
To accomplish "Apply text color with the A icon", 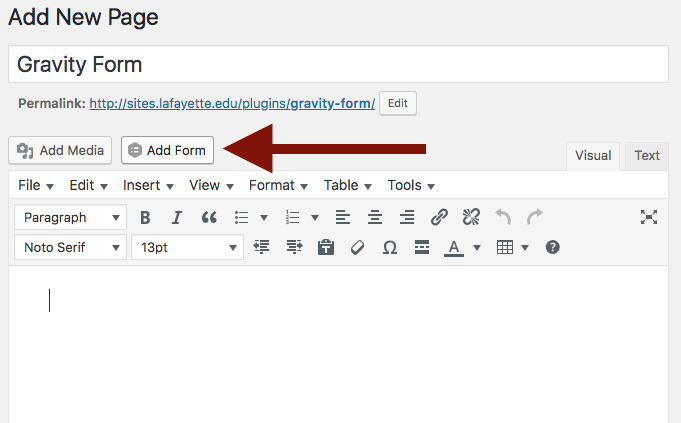I will click(454, 248).
